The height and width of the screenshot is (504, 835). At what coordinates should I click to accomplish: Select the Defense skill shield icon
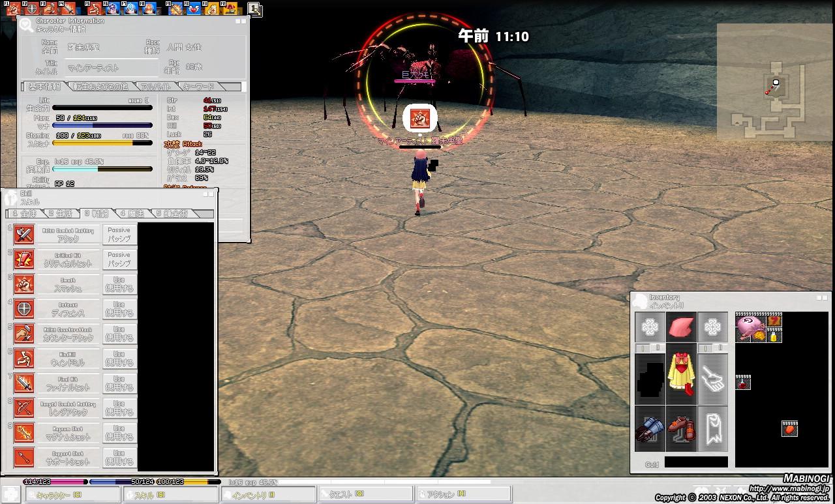point(24,309)
